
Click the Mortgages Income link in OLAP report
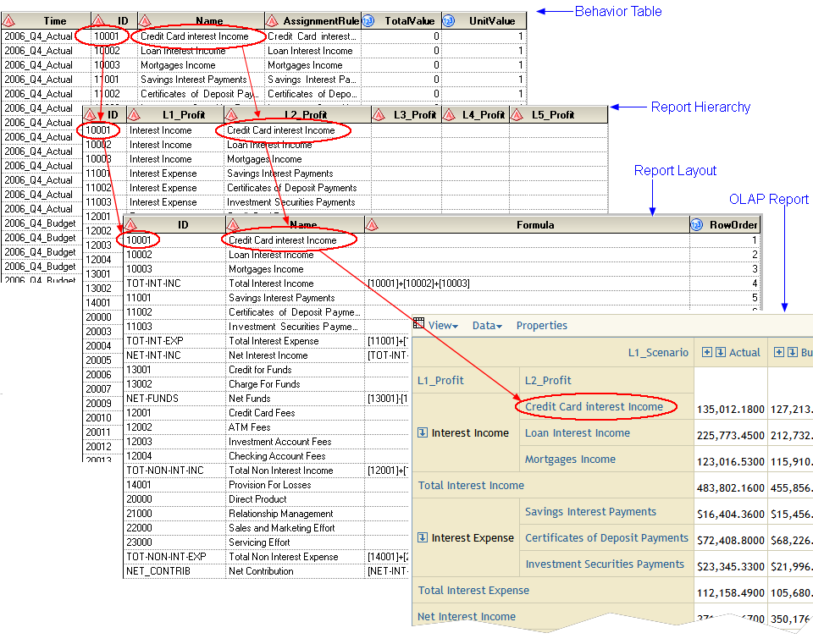click(x=570, y=460)
